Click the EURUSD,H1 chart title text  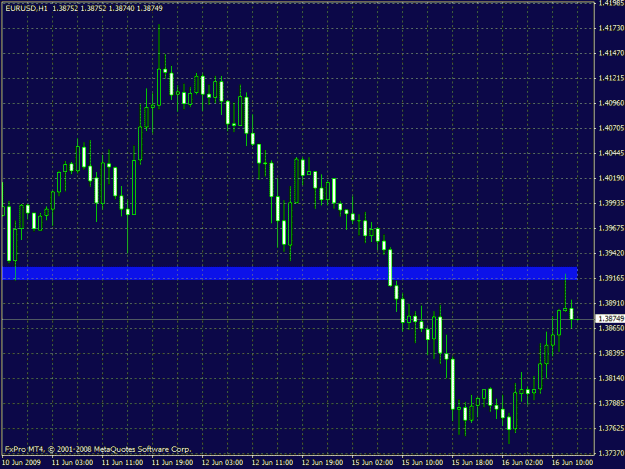26,8
